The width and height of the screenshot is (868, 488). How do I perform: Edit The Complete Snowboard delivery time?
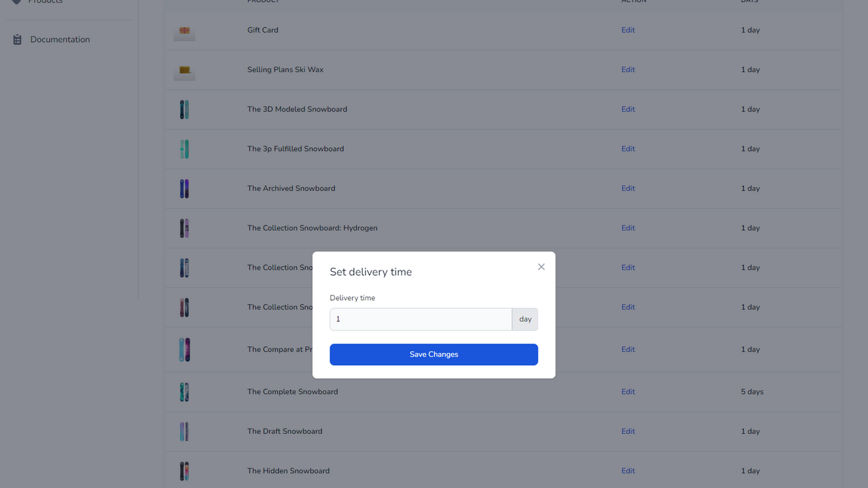[x=628, y=392]
